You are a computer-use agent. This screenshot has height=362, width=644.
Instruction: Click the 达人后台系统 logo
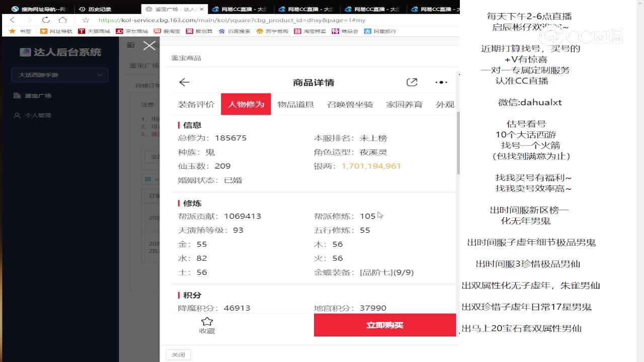pyautogui.click(x=60, y=52)
